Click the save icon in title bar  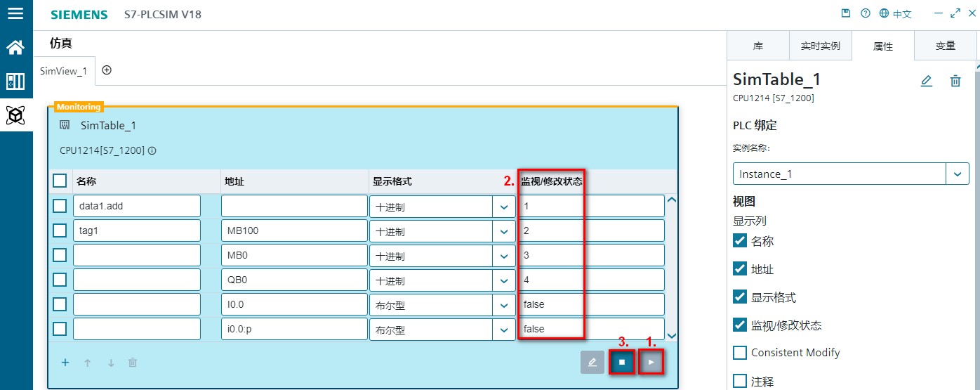[846, 13]
